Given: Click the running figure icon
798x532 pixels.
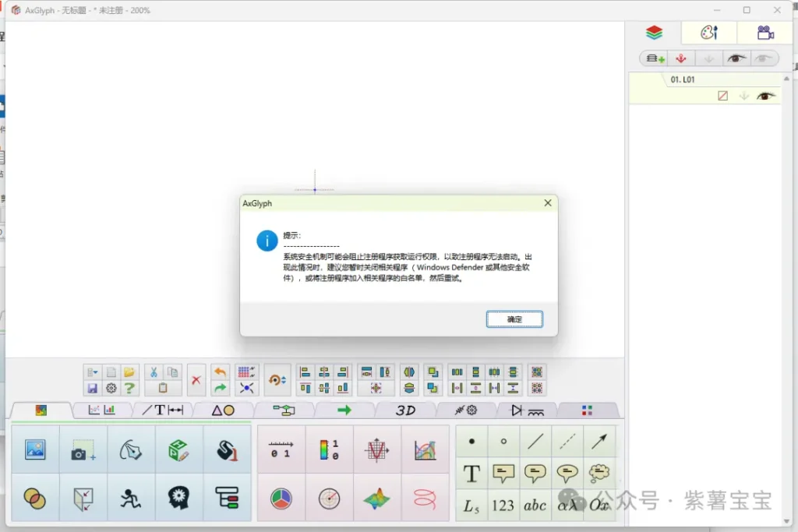Looking at the screenshot, I should [x=131, y=499].
